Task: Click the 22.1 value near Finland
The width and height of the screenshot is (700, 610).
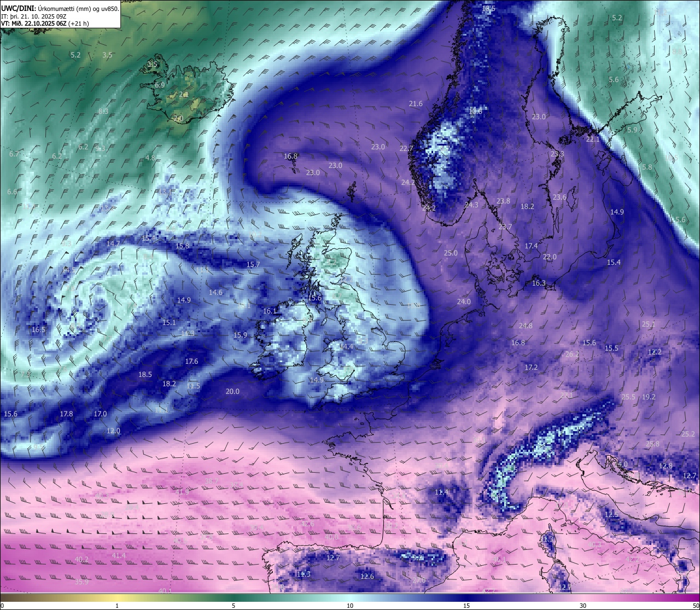Action: click(x=593, y=140)
